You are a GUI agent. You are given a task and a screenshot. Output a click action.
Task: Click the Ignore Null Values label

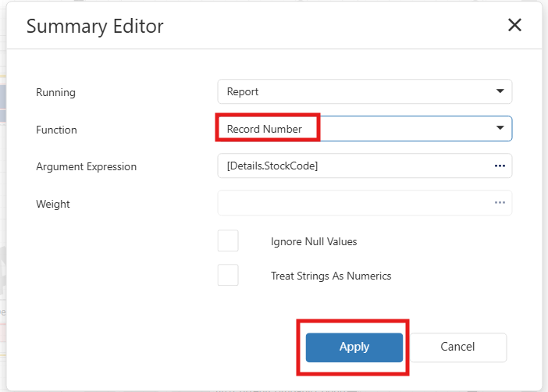pos(314,241)
